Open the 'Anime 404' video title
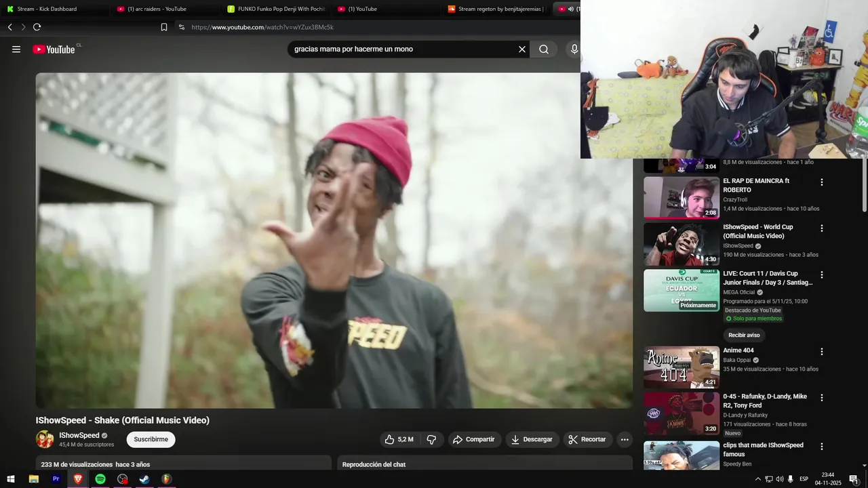 click(x=738, y=350)
